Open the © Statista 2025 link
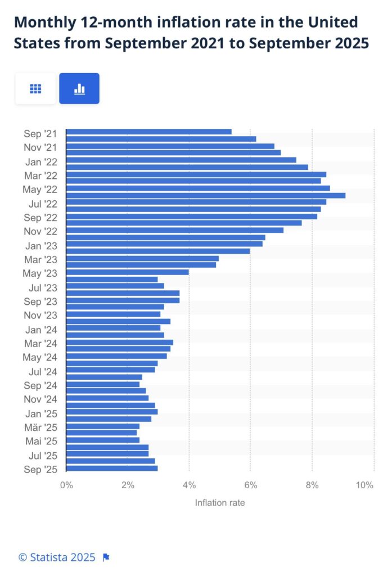 [57, 557]
